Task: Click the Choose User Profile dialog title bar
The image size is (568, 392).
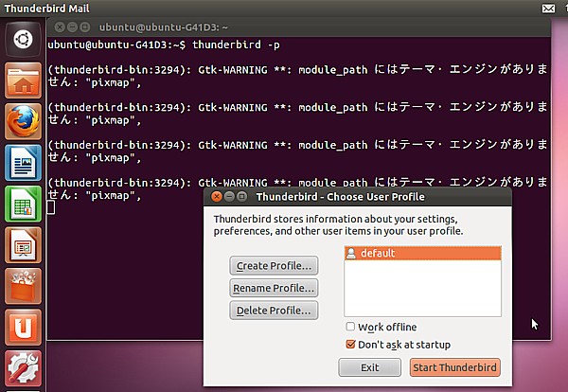Action: coord(358,197)
